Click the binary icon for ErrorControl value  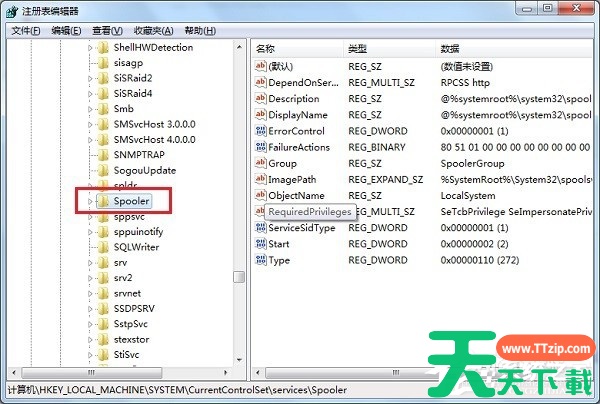(261, 131)
